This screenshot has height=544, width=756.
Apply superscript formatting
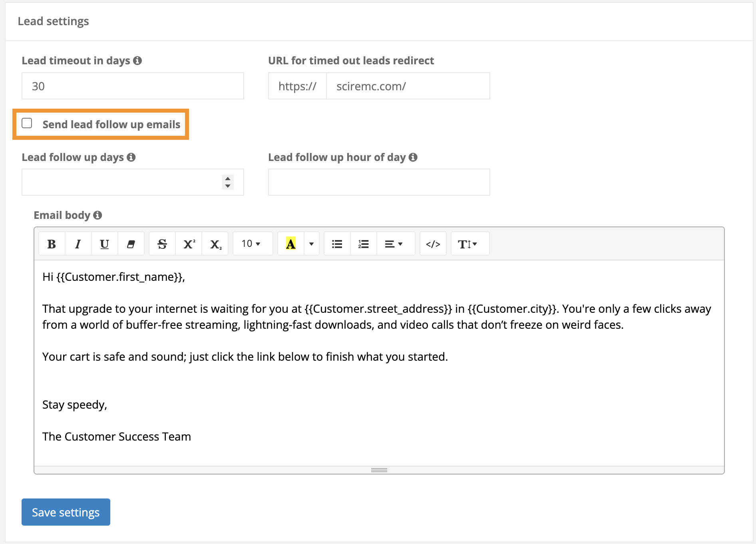pyautogui.click(x=188, y=243)
